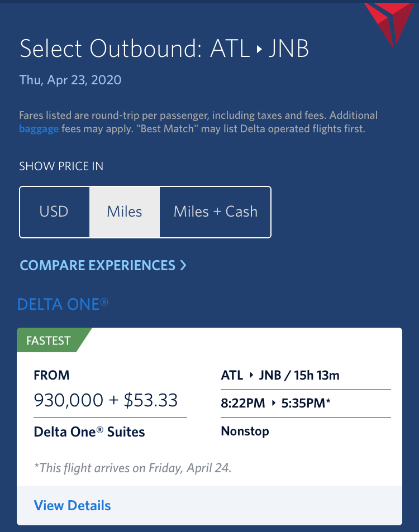Viewport: 419px width, 532px height.
Task: Show prices in USD
Action: [54, 212]
